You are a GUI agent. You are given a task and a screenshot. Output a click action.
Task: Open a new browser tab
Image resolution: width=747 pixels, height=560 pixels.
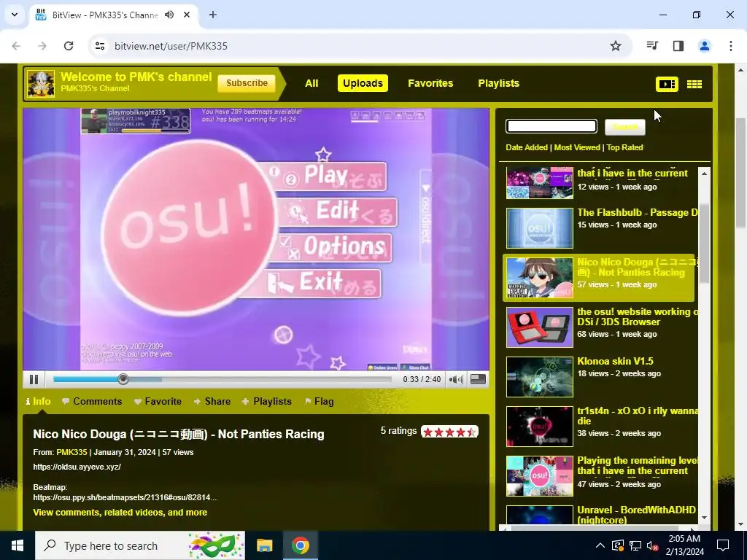pyautogui.click(x=213, y=15)
